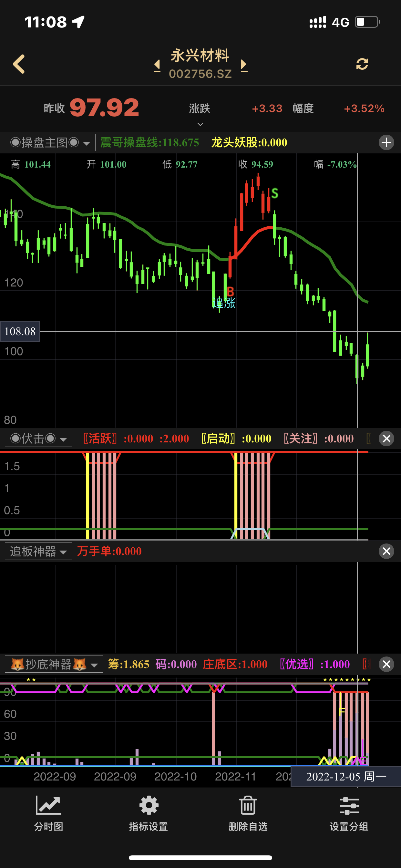Open the 伏击 indicator dropdown

(x=38, y=439)
